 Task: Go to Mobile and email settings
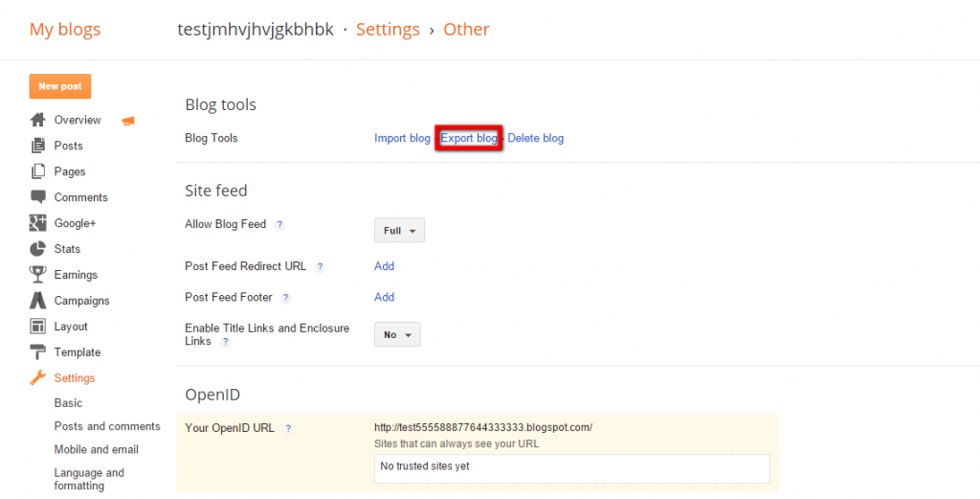[97, 449]
